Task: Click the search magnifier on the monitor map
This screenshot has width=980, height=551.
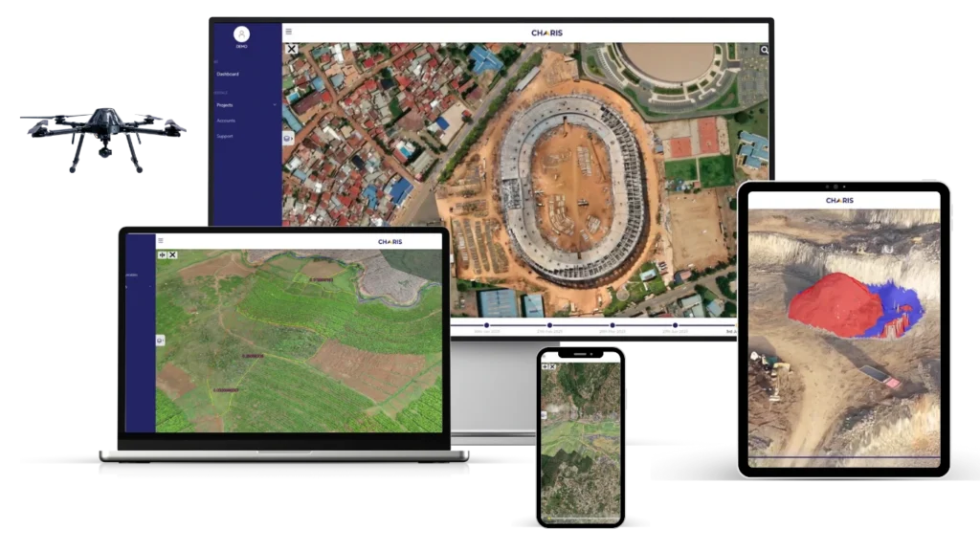Action: [x=765, y=50]
